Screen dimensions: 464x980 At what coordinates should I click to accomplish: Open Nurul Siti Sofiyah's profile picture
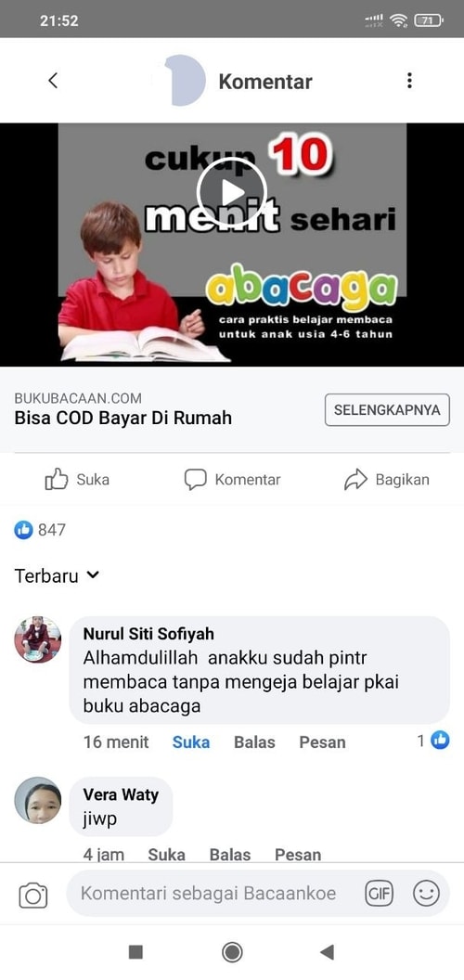37,639
